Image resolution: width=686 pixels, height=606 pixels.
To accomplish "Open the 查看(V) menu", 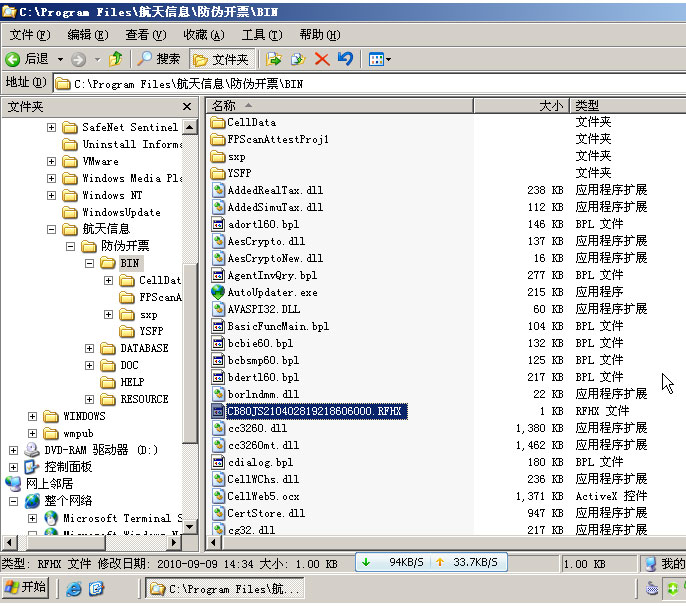I will (x=144, y=35).
